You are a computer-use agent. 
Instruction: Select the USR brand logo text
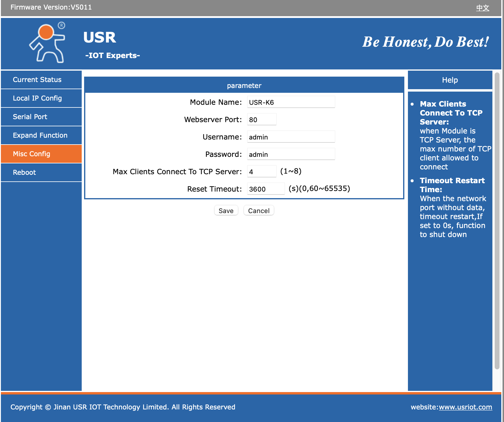pos(99,37)
